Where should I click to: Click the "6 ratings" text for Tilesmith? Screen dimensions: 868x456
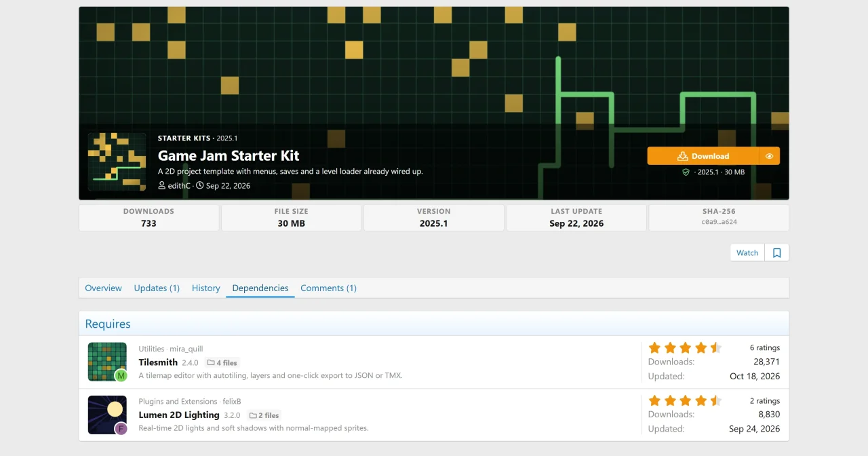765,347
